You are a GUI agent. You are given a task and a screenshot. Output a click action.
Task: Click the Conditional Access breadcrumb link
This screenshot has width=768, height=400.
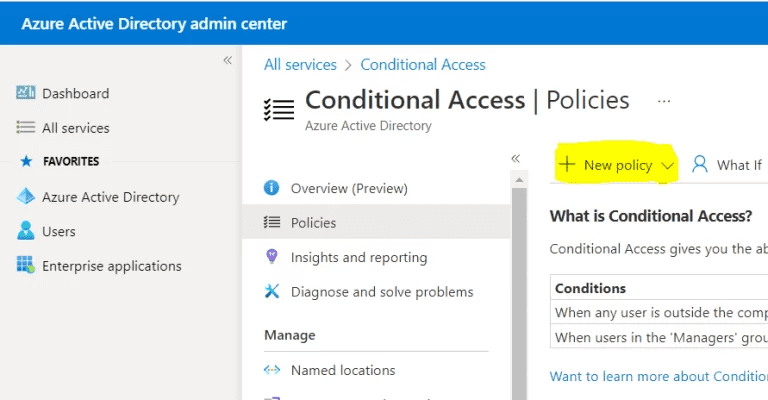(423, 65)
